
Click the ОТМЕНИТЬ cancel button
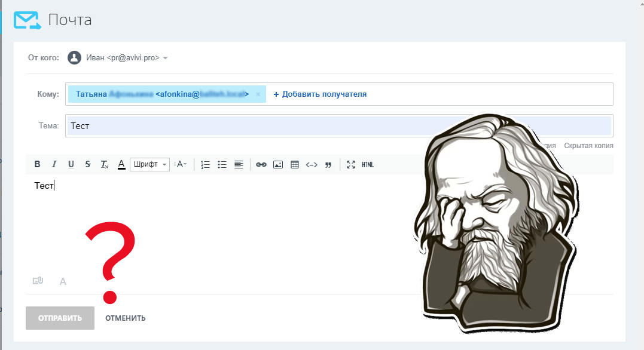(125, 318)
